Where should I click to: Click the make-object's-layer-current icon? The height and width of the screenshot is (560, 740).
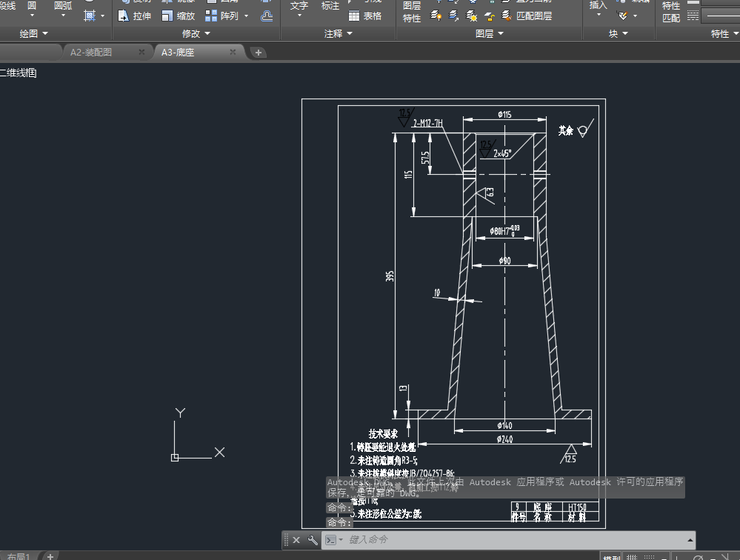(x=436, y=16)
